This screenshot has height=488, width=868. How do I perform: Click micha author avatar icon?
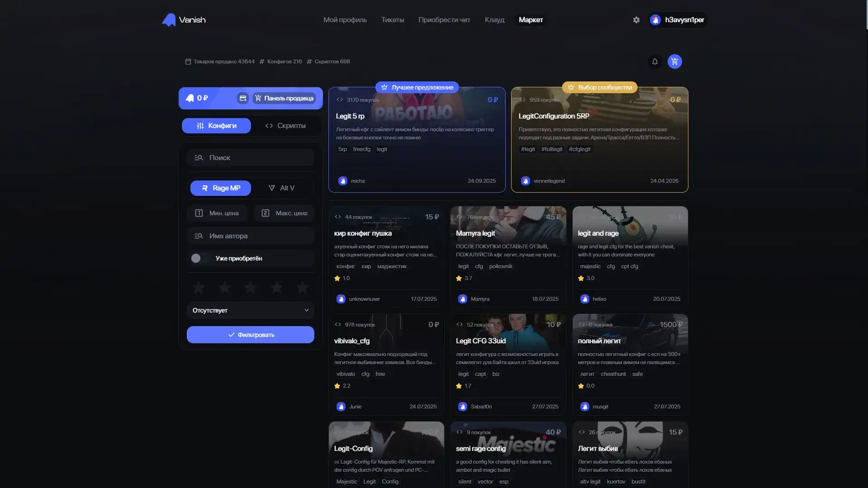(343, 181)
